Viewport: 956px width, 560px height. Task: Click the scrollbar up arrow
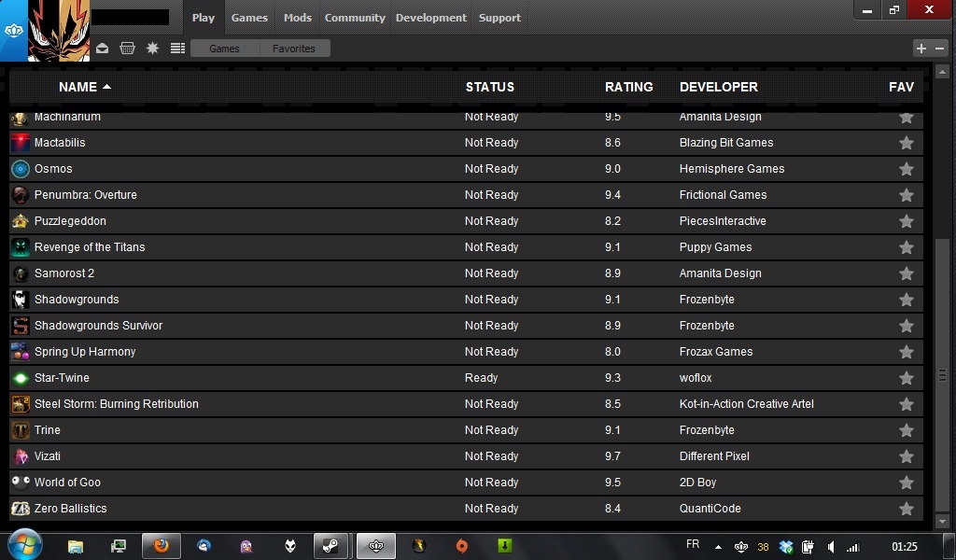coord(942,72)
